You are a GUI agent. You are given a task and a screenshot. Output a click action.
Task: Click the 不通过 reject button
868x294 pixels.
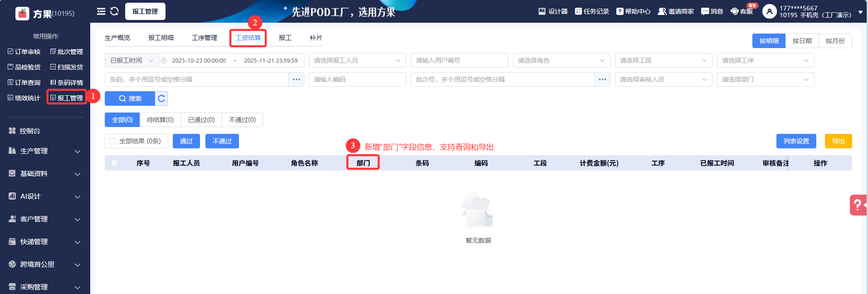(x=222, y=141)
